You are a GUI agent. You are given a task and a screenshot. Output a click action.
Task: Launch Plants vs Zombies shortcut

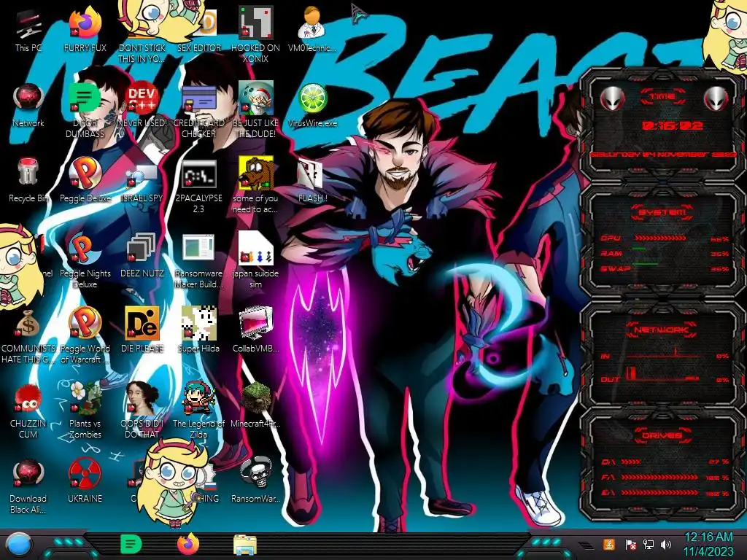(85, 411)
